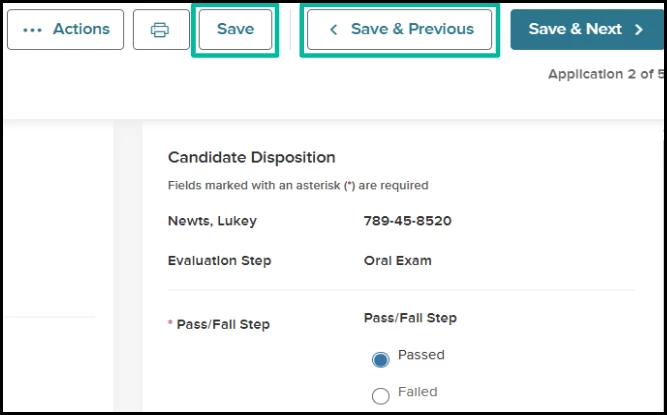Click Save & Next button text
667x415 pixels.
coord(575,30)
